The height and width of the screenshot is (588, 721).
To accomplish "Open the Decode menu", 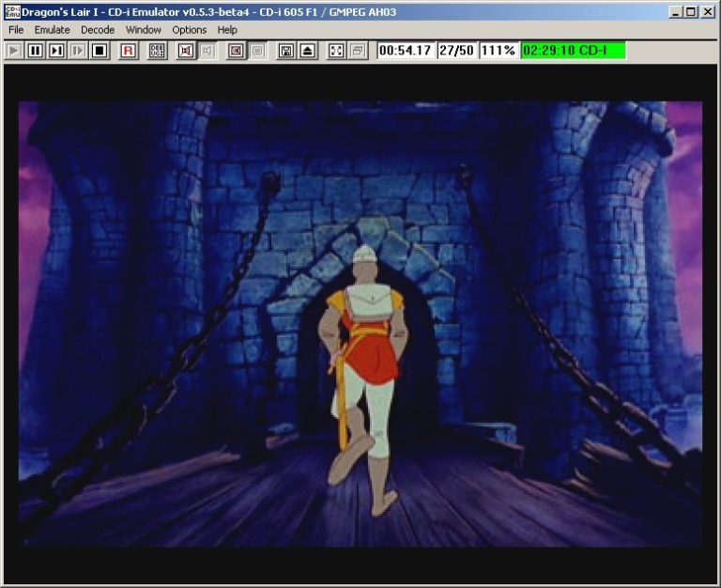I will tap(98, 30).
